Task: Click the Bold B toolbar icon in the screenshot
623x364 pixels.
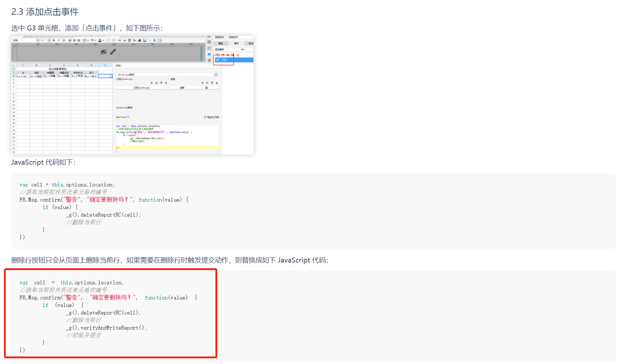Action: point(54,41)
